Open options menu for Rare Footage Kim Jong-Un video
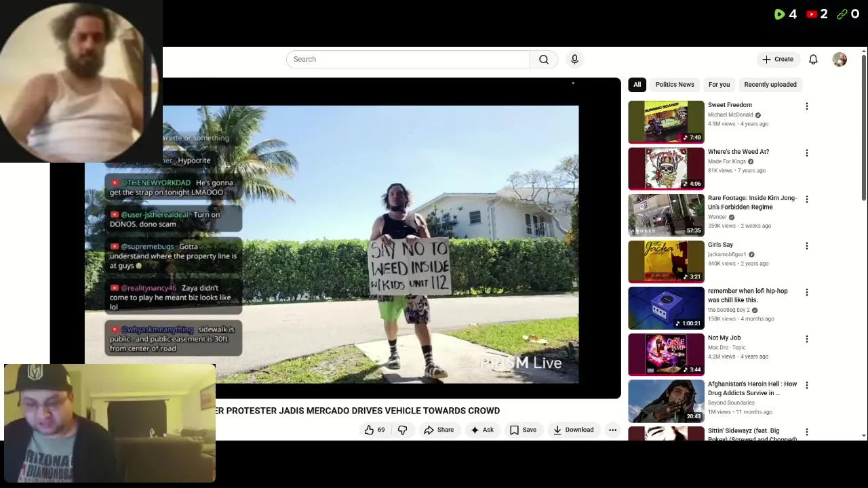 (x=806, y=199)
